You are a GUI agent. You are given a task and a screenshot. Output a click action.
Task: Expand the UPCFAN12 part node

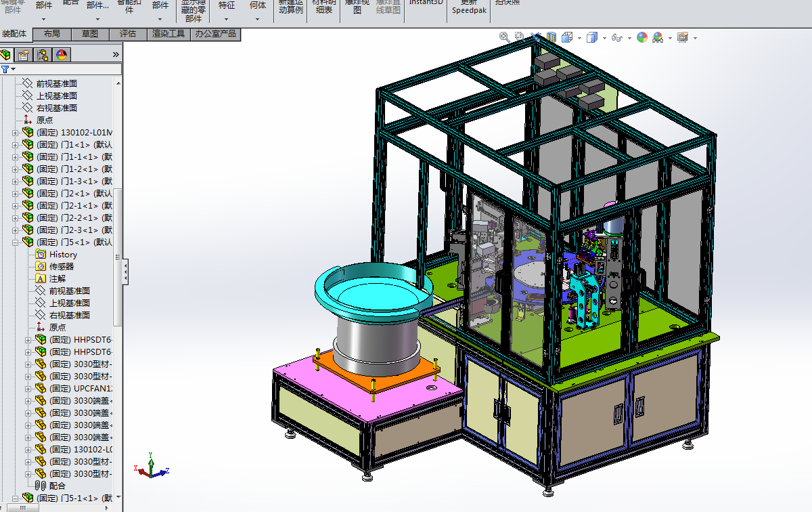point(28,388)
